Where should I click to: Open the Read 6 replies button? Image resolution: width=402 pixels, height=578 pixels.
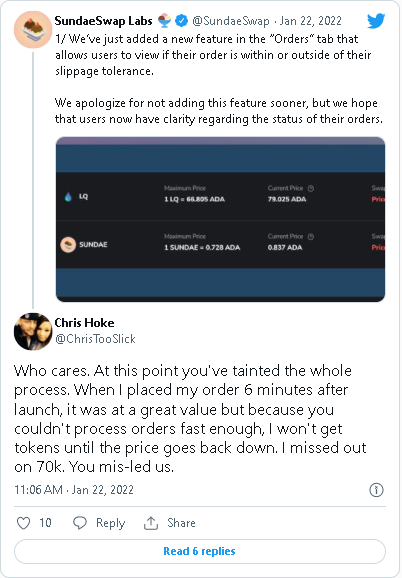click(x=200, y=551)
